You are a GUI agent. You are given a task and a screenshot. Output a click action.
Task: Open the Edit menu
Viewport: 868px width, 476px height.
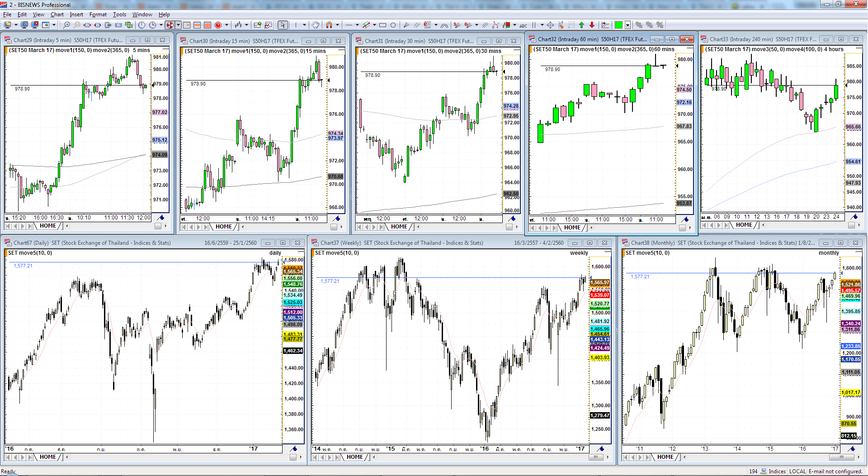(x=22, y=14)
